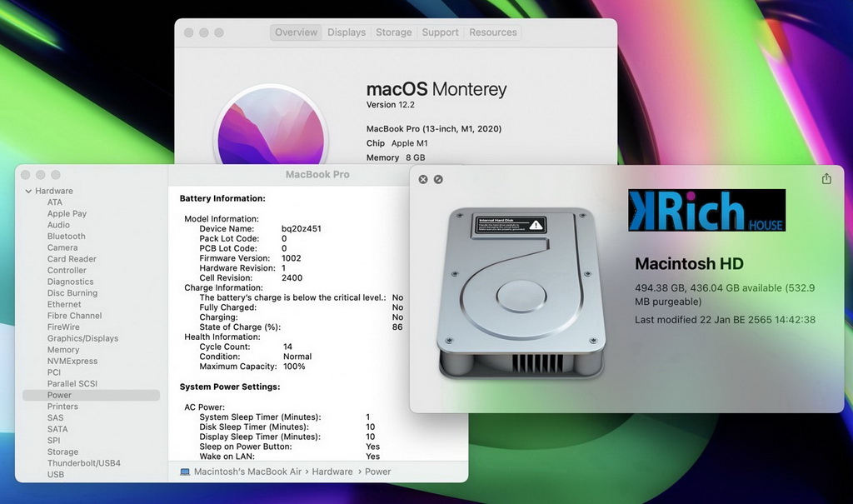
Task: Select Parallel SCSI in the sidebar
Action: pyautogui.click(x=72, y=384)
